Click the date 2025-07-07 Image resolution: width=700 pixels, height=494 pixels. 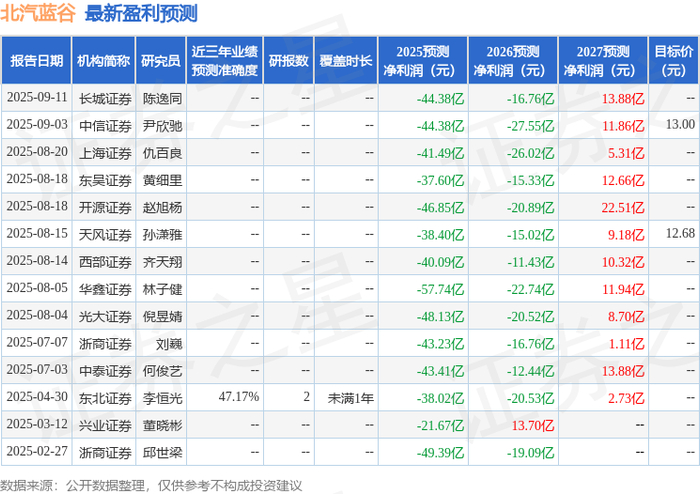[37, 342]
